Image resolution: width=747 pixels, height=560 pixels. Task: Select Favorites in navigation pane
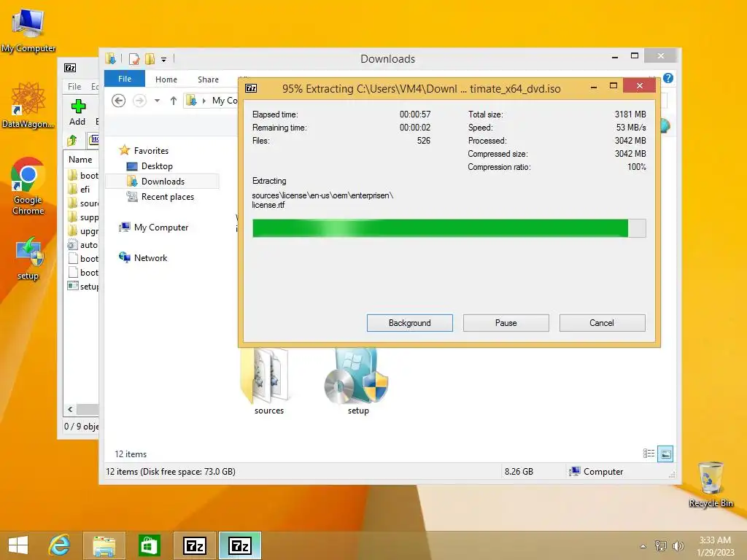point(151,150)
